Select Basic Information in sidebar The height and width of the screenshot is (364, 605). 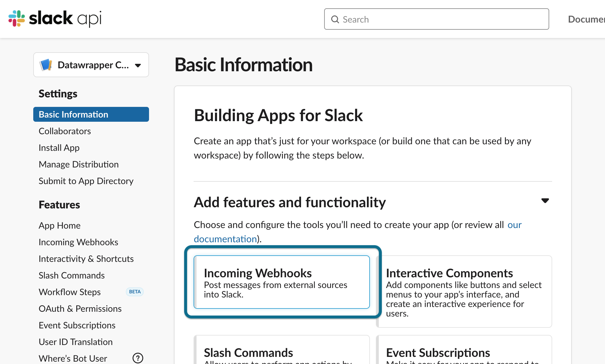[x=91, y=114]
